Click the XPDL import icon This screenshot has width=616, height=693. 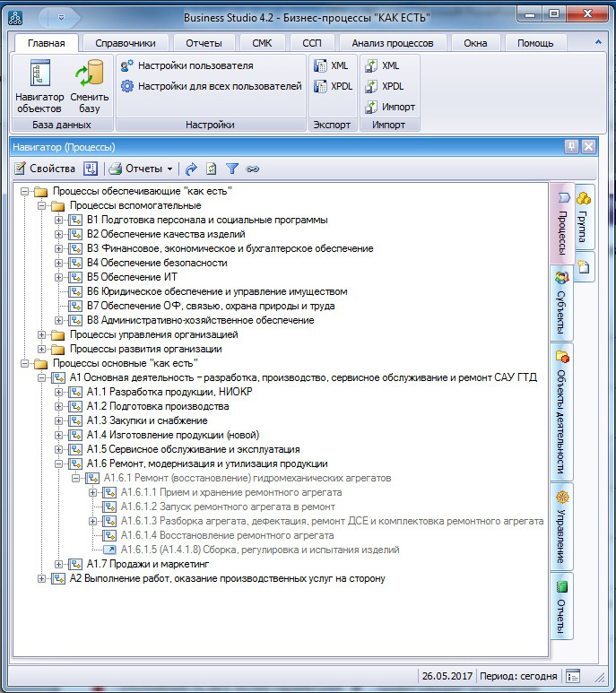click(383, 86)
